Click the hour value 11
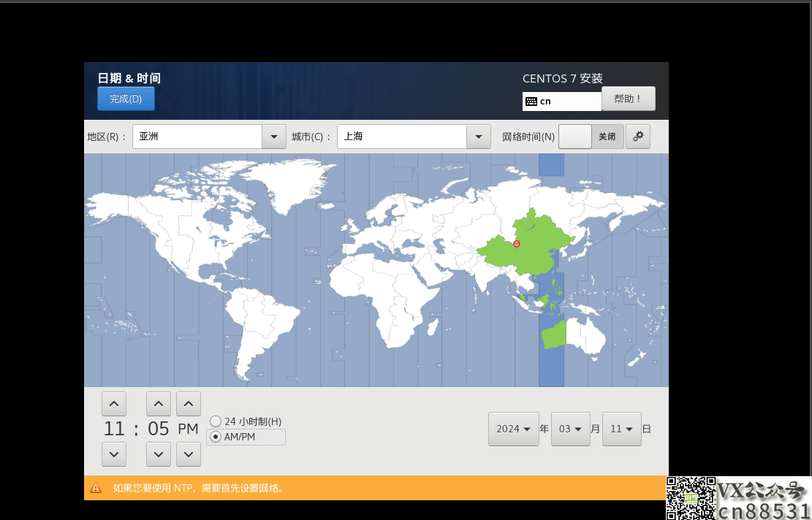Screen dimensions: 812x520 [114, 429]
